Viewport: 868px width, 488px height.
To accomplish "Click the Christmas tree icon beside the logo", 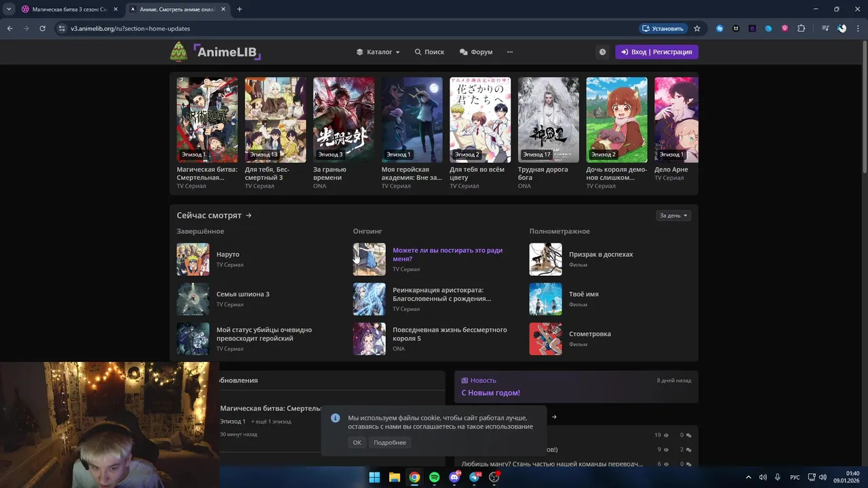I will pos(178,52).
